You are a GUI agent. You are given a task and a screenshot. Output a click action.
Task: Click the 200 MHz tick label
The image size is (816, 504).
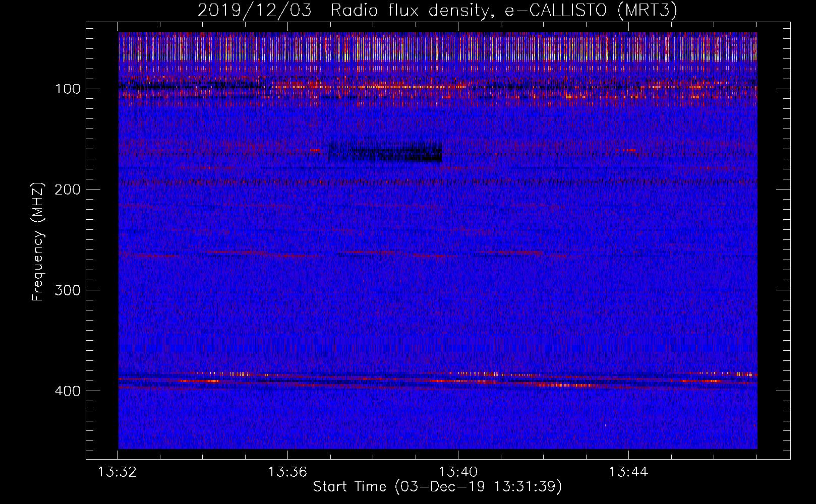pos(68,190)
